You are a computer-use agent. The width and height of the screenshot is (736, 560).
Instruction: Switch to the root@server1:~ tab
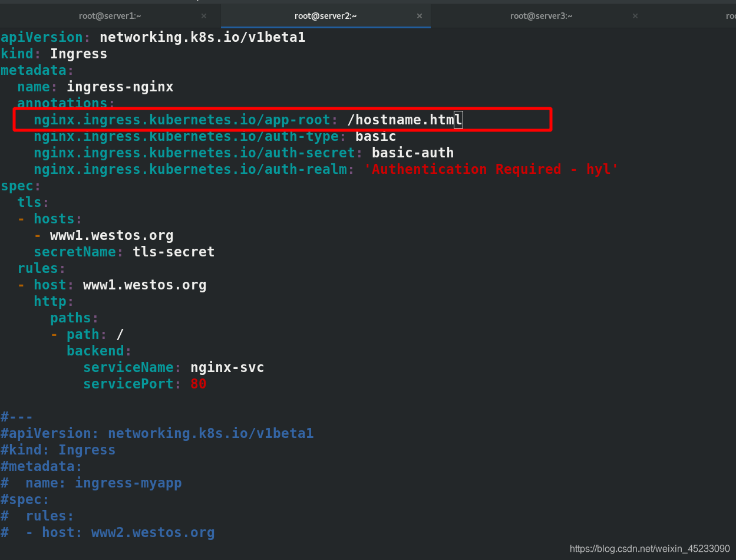point(110,16)
